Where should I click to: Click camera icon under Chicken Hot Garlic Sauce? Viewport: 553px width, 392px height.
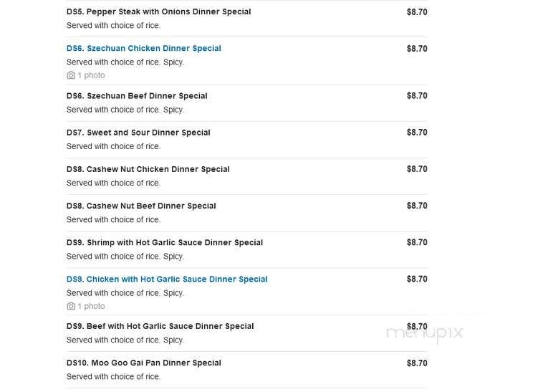coord(71,306)
